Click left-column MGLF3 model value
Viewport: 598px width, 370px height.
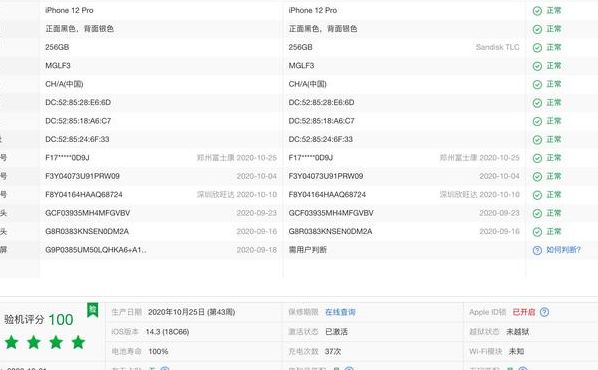click(x=58, y=66)
